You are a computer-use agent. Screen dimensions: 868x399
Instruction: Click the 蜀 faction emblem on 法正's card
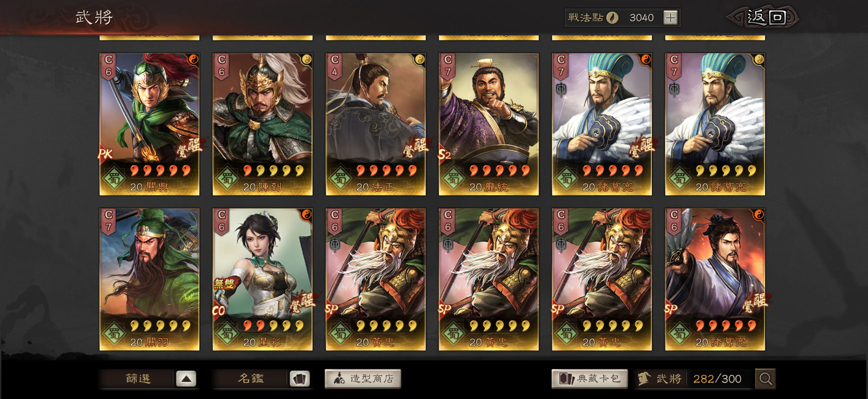(340, 178)
